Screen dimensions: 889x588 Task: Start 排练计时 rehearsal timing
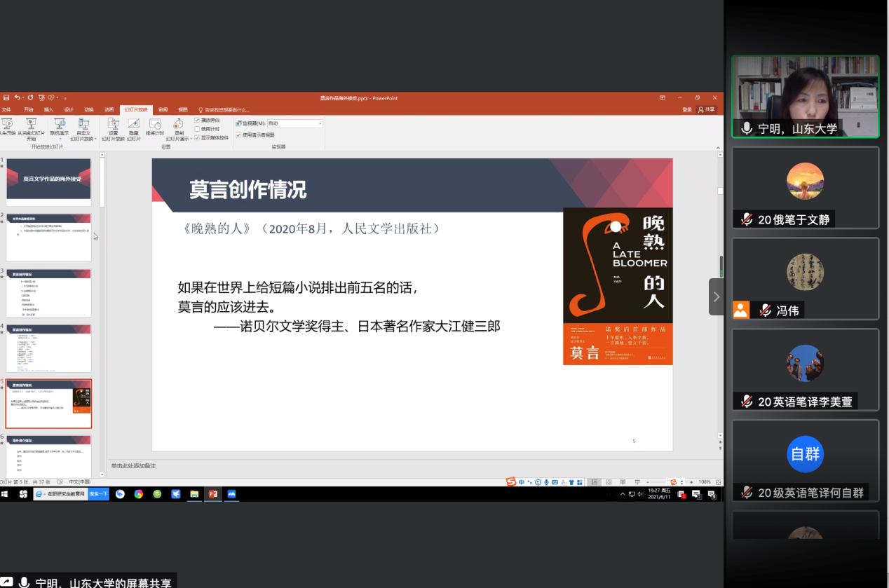coord(155,125)
